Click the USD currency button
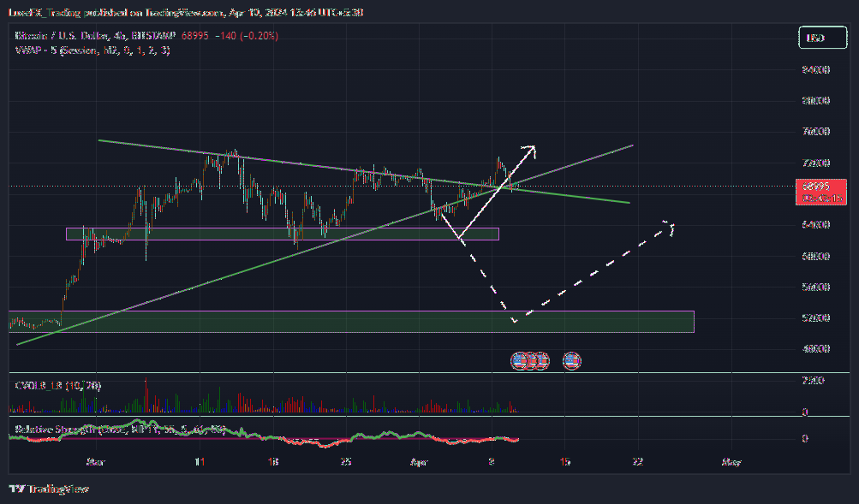The image size is (859, 504). point(823,38)
